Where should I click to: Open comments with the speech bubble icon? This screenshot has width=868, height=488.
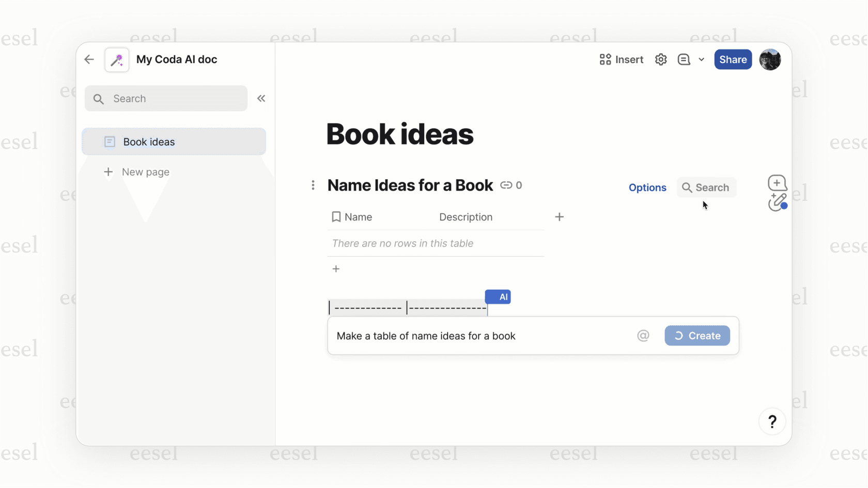pos(683,59)
